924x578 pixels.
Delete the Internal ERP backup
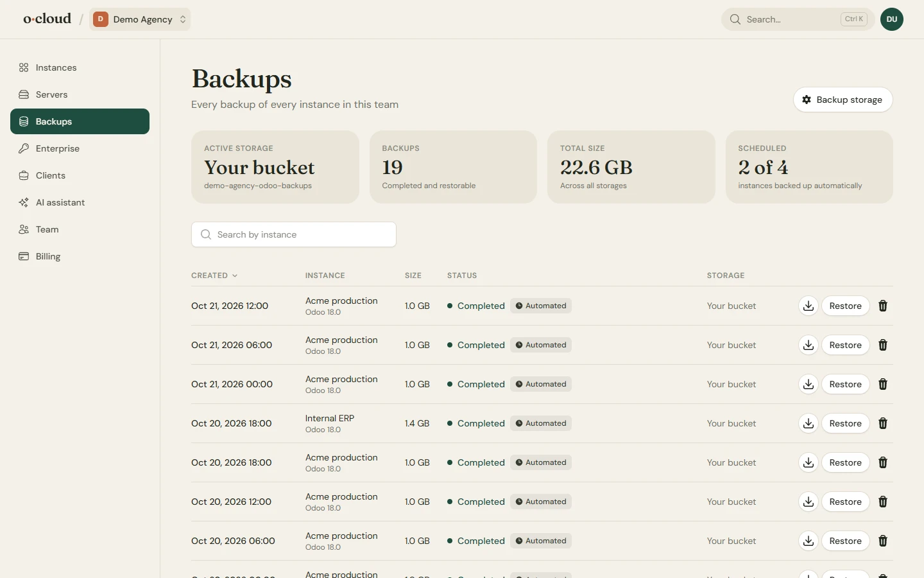pyautogui.click(x=883, y=423)
